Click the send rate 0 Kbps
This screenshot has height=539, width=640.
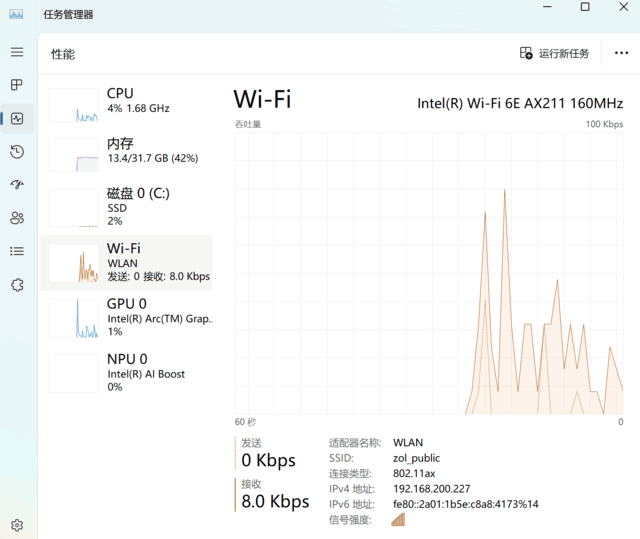tap(268, 460)
